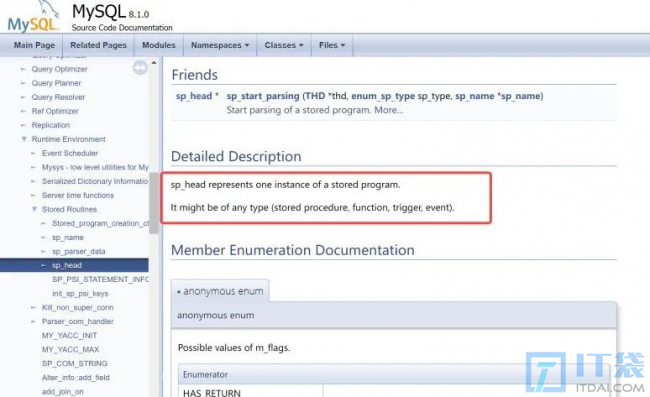Select Serialized Dictionary Information tree item
650x397 pixels.
click(x=95, y=182)
